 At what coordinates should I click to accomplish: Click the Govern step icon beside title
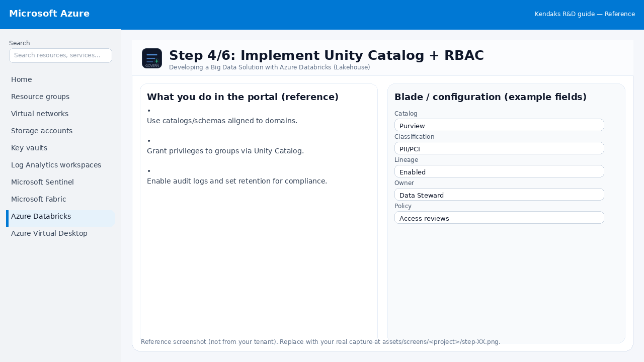pyautogui.click(x=152, y=58)
